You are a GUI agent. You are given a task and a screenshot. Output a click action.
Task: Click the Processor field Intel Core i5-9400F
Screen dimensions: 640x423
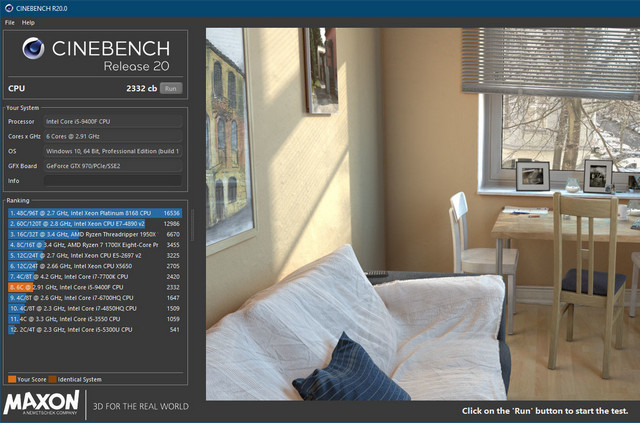[113, 121]
